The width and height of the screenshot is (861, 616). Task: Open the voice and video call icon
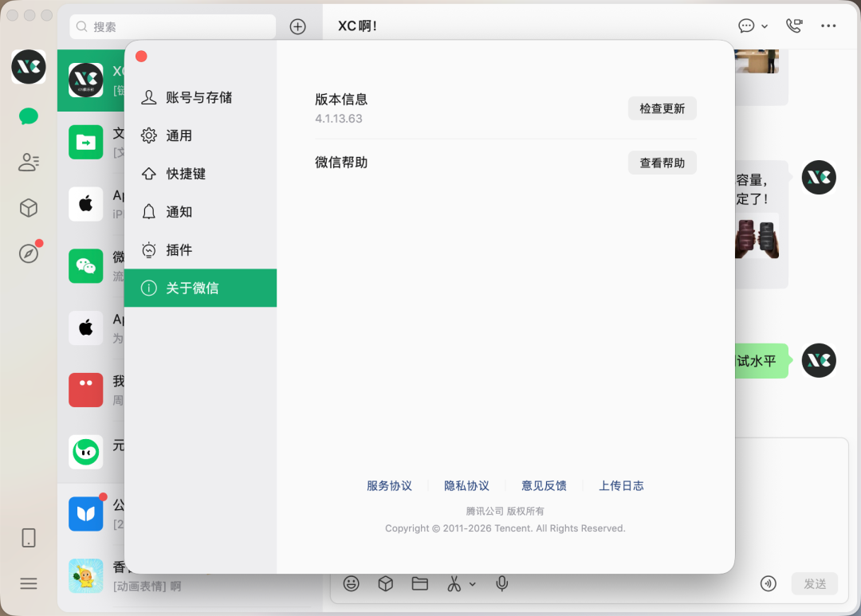[x=794, y=26]
